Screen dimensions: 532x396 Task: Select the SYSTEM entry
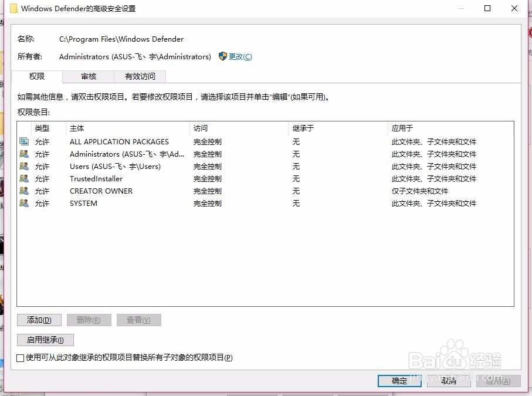[x=83, y=203]
